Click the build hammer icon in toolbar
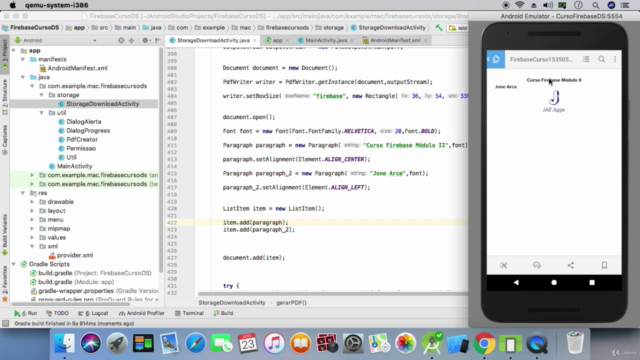 439,27
